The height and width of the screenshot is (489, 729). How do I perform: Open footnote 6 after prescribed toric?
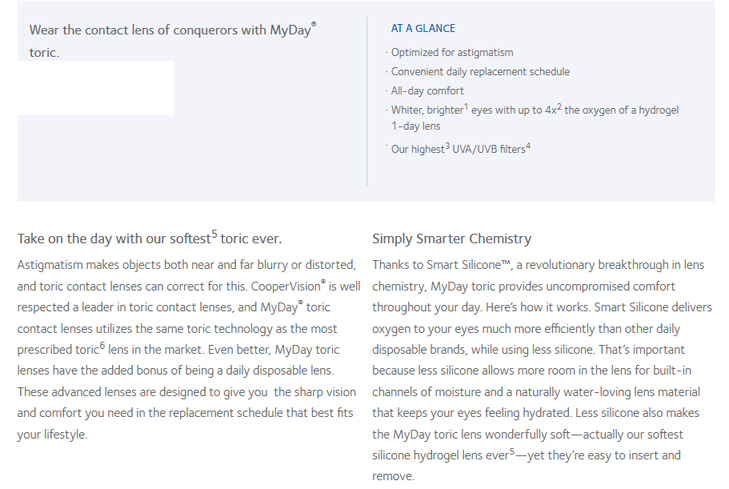102,345
